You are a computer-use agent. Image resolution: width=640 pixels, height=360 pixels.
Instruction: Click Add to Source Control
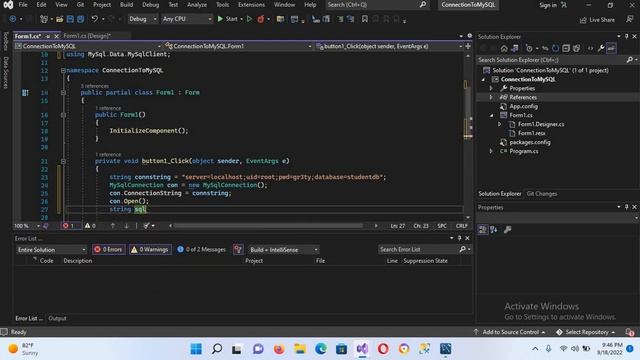[x=509, y=332]
